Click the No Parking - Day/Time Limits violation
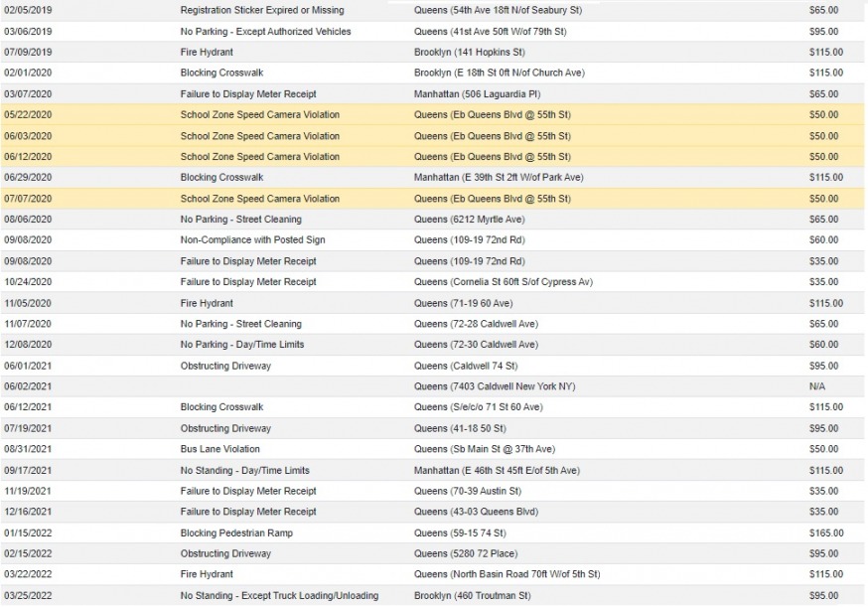868x607 pixels. 242,345
